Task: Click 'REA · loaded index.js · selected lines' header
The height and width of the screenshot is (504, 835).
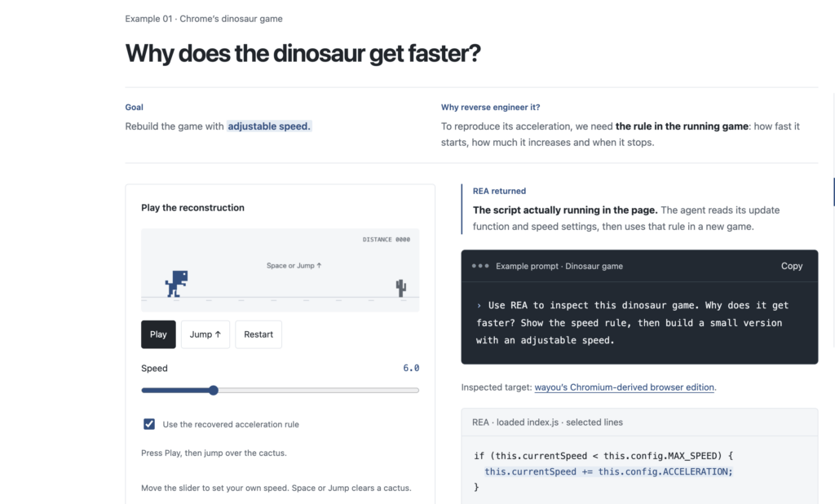Action: tap(547, 422)
